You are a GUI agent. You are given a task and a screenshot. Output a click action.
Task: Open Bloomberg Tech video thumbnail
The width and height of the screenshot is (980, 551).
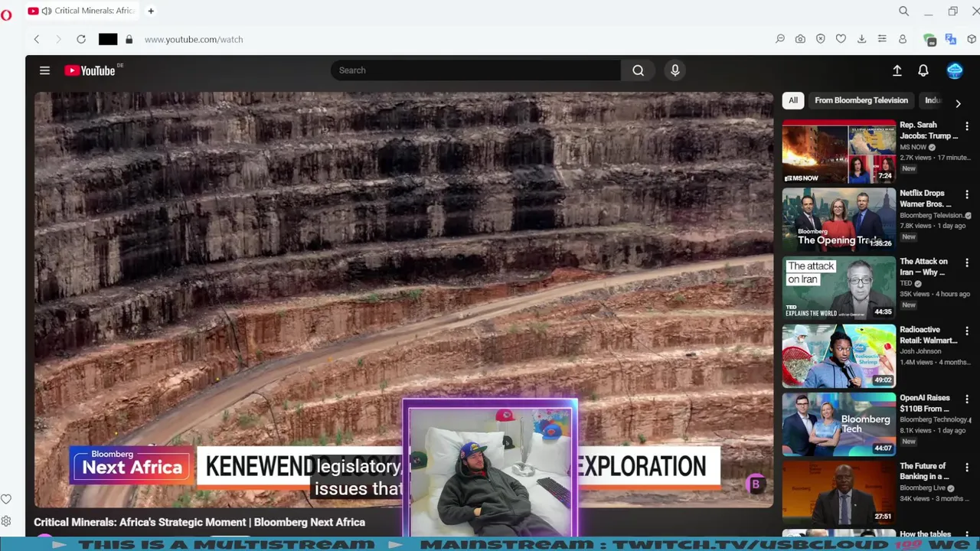coord(838,424)
